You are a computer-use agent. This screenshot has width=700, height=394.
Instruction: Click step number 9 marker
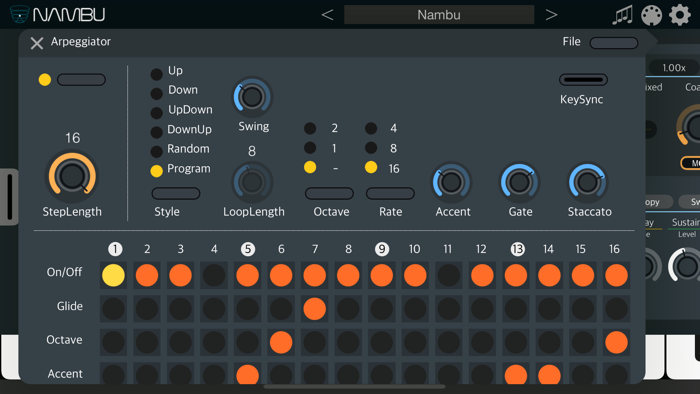tap(382, 249)
